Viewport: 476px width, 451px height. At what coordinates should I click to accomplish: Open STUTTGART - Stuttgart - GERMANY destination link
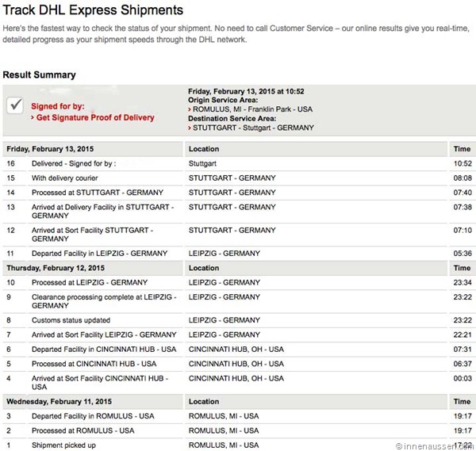(x=253, y=128)
